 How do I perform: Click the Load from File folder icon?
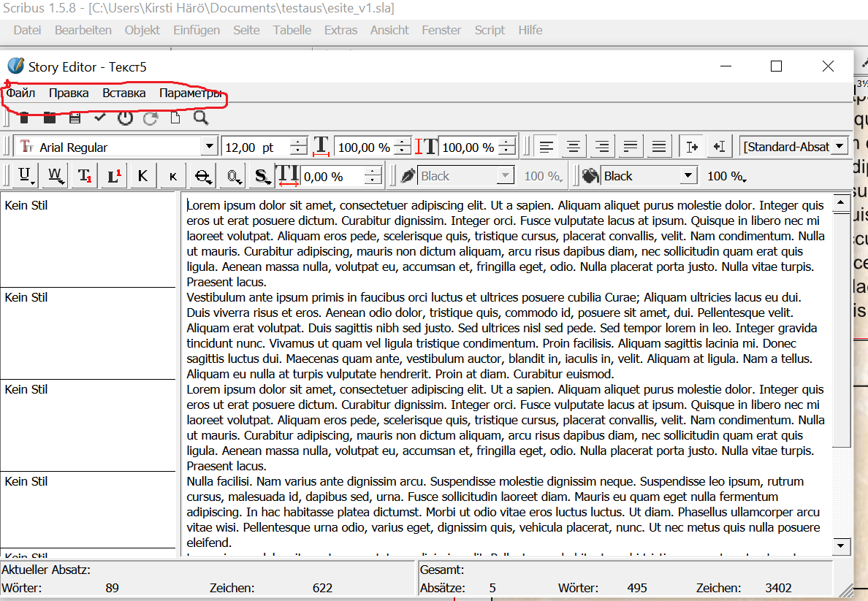(x=49, y=118)
